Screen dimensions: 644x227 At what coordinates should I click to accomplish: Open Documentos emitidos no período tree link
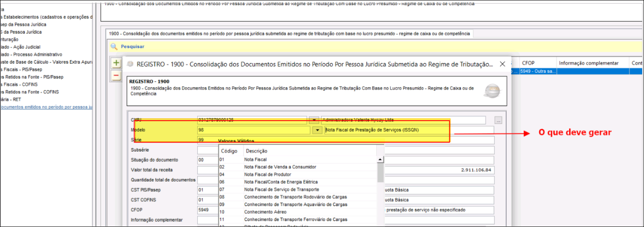[46, 107]
